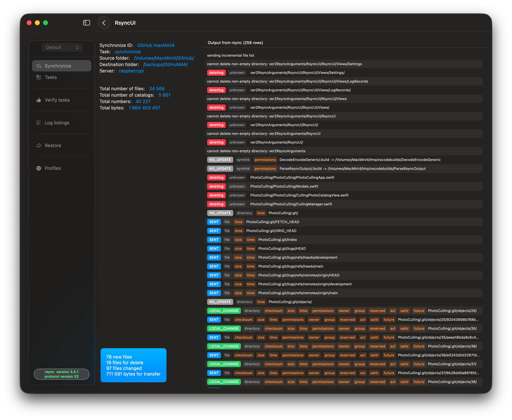Select the PhotoCulling/.git/index SENT row
This screenshot has width=512, height=420.
[x=277, y=239]
